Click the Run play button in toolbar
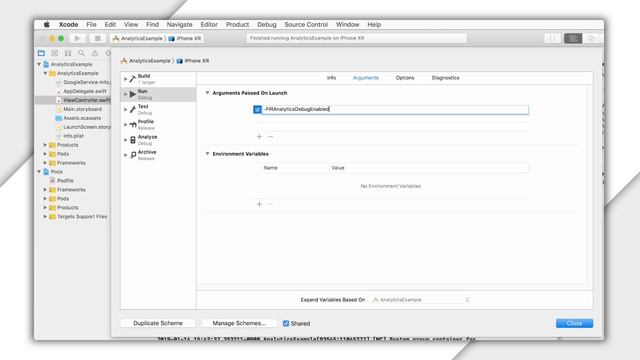640x360 pixels. [77, 38]
